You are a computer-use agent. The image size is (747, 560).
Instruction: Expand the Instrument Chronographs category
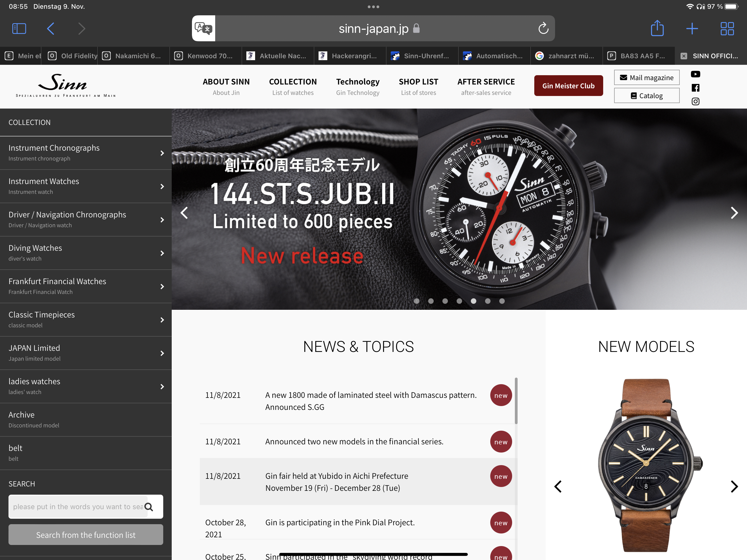pos(86,153)
